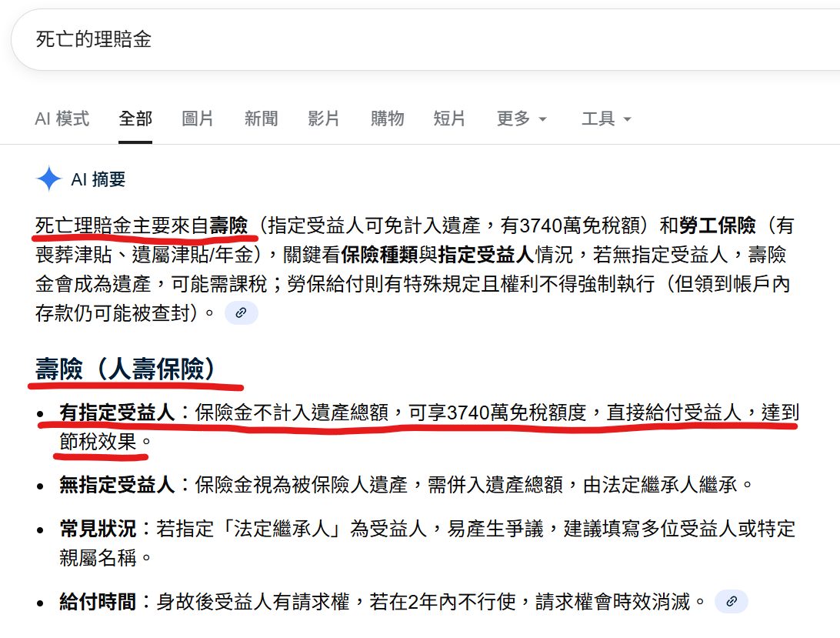Switch to 影片 results tab
The height and width of the screenshot is (638, 840).
click(x=324, y=119)
